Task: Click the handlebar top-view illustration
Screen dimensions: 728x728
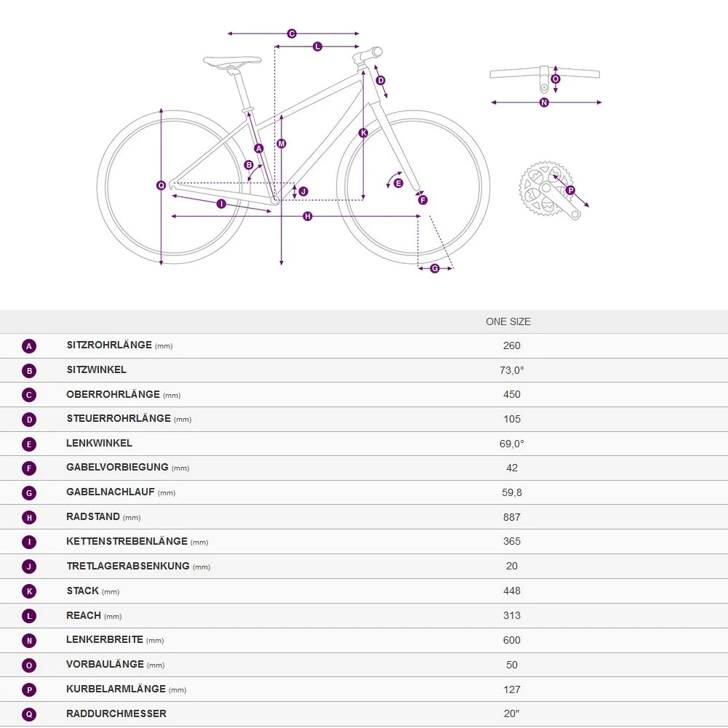Action: click(544, 73)
